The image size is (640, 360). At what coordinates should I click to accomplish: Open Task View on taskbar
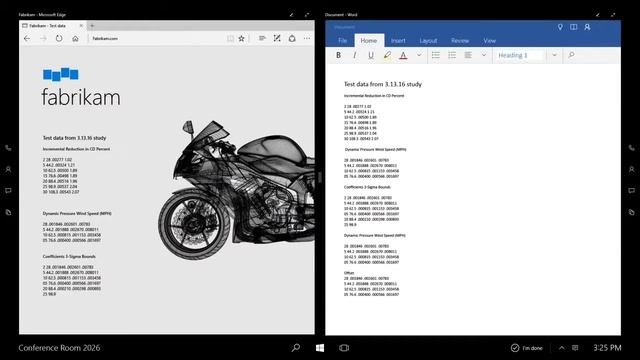point(344,348)
